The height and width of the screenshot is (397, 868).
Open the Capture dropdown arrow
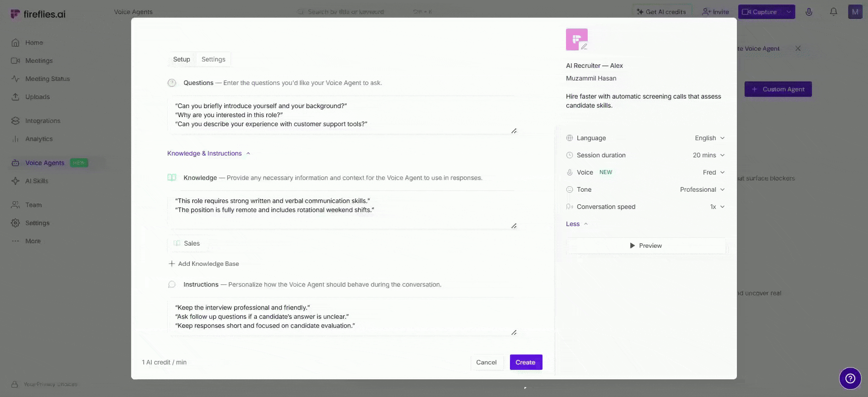788,12
